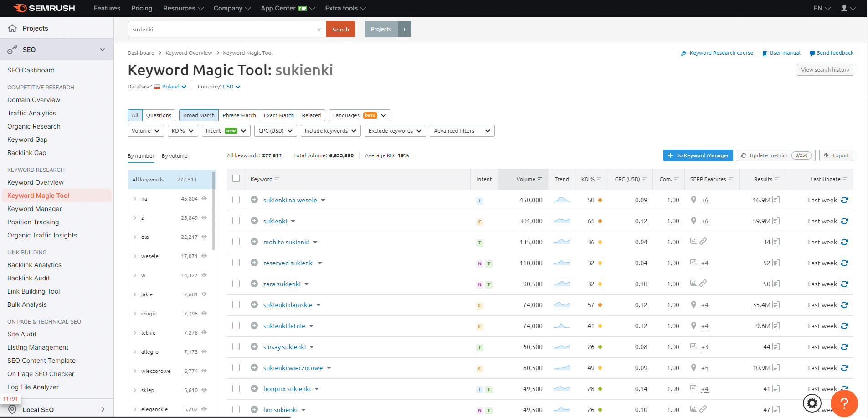Check the 'sukienki letnie' row checkbox
Screen dimensions: 868x418
click(236, 325)
